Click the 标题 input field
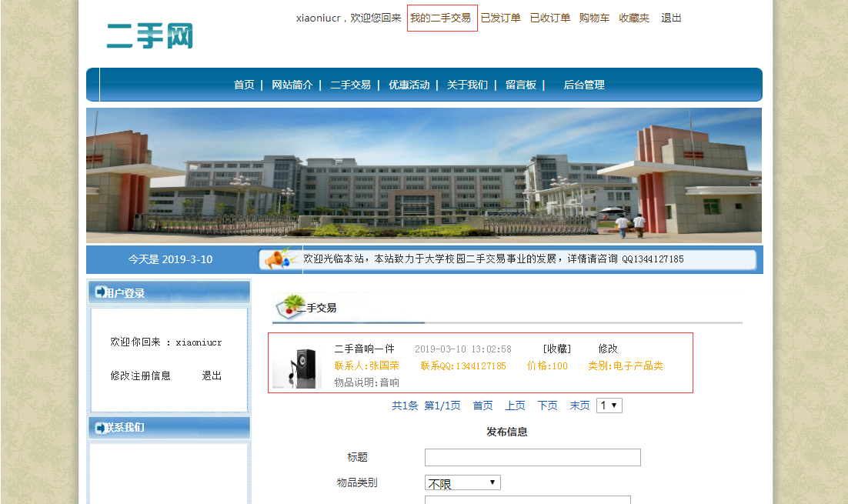The width and height of the screenshot is (848, 504). point(533,458)
